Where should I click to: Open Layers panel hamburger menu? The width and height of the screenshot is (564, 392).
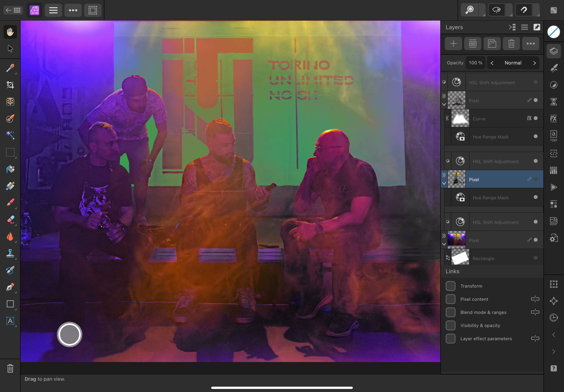pyautogui.click(x=525, y=27)
